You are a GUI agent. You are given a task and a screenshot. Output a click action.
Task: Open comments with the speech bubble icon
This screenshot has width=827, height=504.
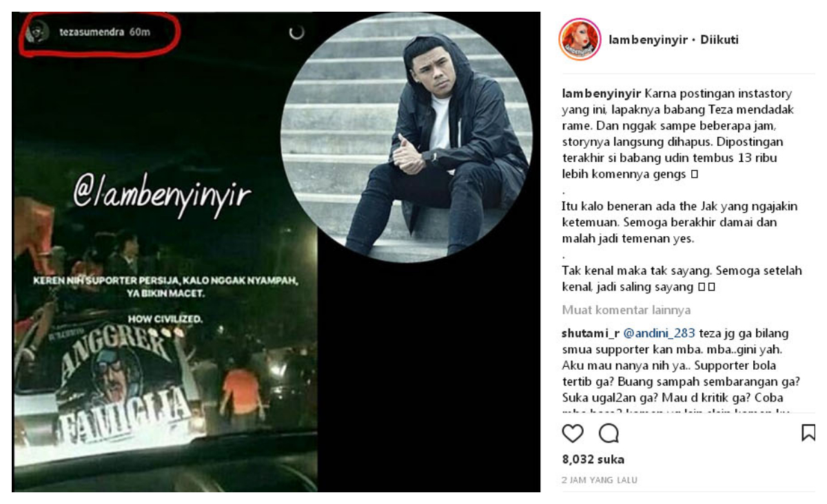point(609,433)
